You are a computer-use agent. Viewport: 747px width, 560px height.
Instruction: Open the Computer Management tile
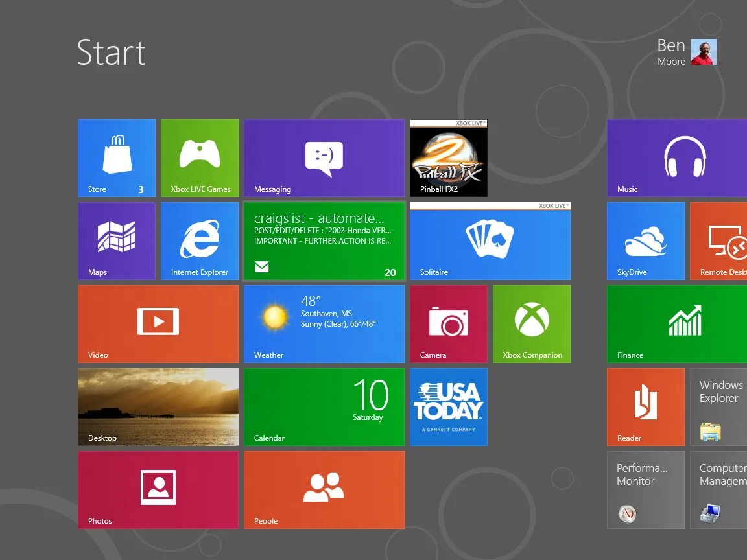click(x=718, y=490)
